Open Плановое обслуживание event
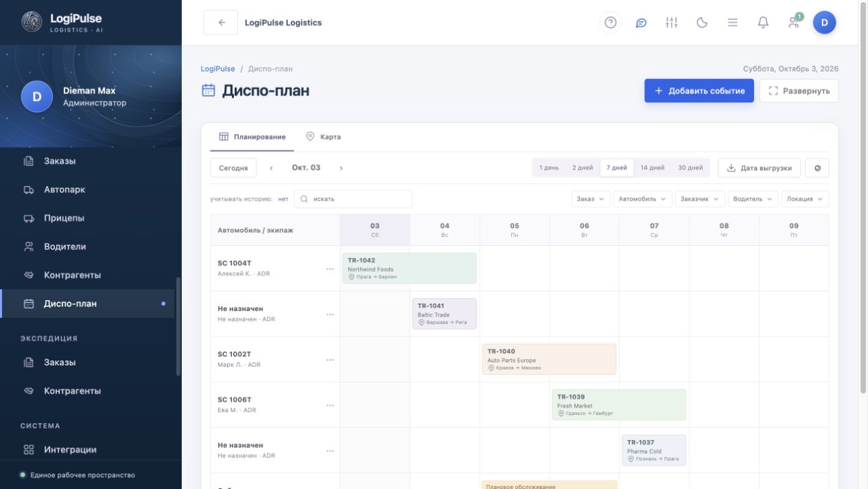The height and width of the screenshot is (489, 868). click(550, 485)
